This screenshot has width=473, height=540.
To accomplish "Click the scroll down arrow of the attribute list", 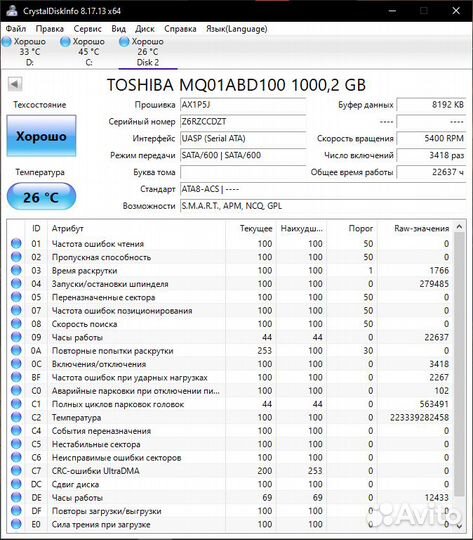I will click(459, 526).
